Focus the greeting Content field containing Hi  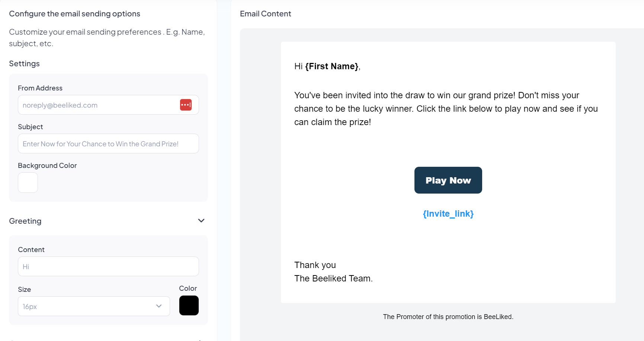coord(108,266)
